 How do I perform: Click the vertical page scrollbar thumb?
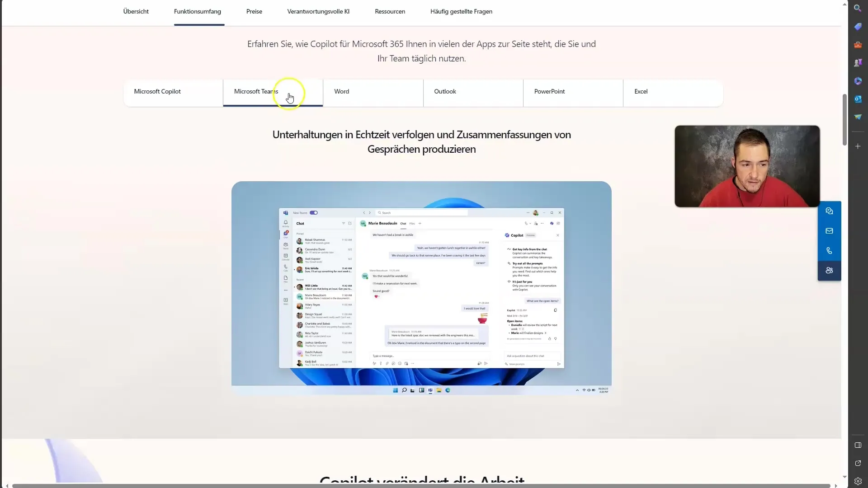844,120
